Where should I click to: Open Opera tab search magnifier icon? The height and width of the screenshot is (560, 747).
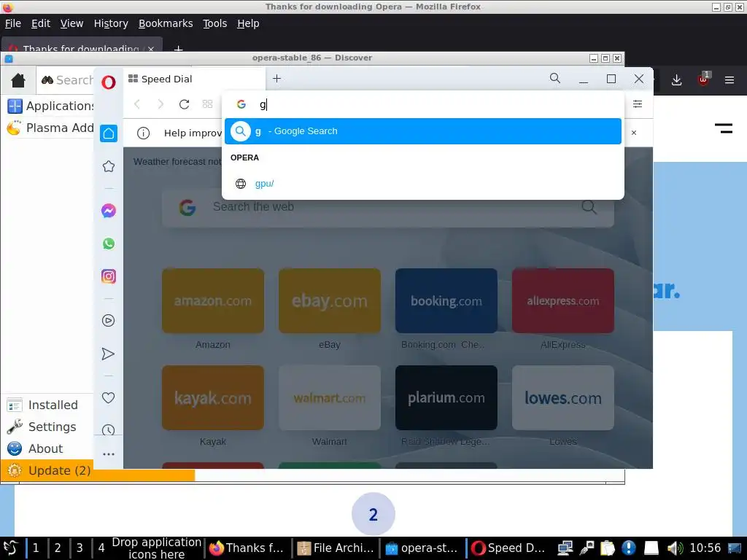555,79
